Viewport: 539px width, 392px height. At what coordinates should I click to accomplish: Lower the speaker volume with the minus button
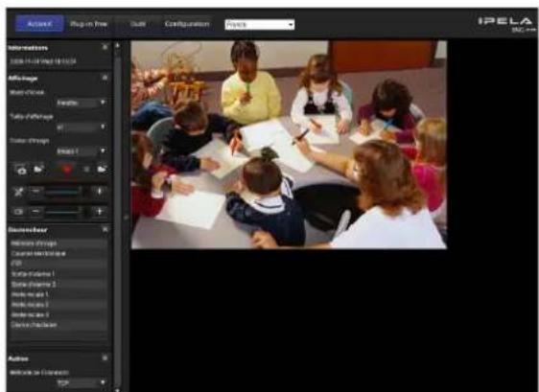[35, 191]
